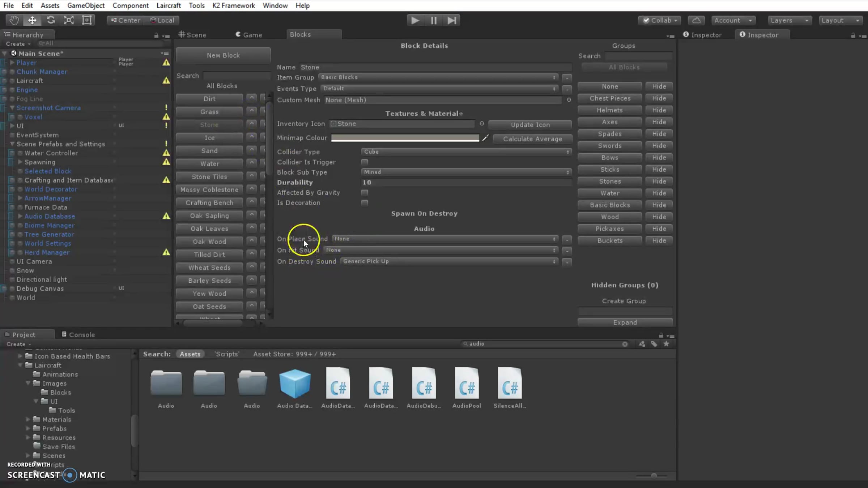Click the Step frame button
Viewport: 868px width, 488px height.
(x=452, y=20)
